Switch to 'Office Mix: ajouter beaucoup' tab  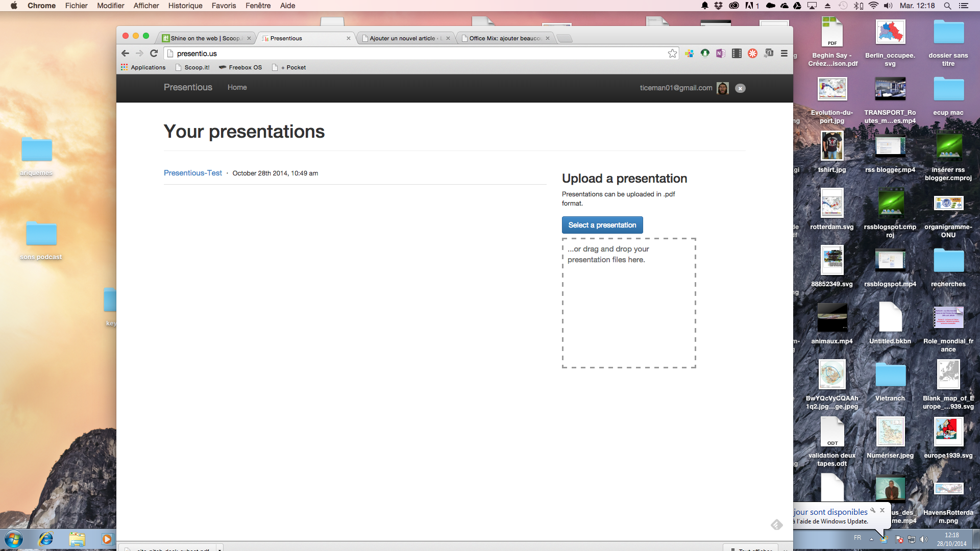pos(505,38)
